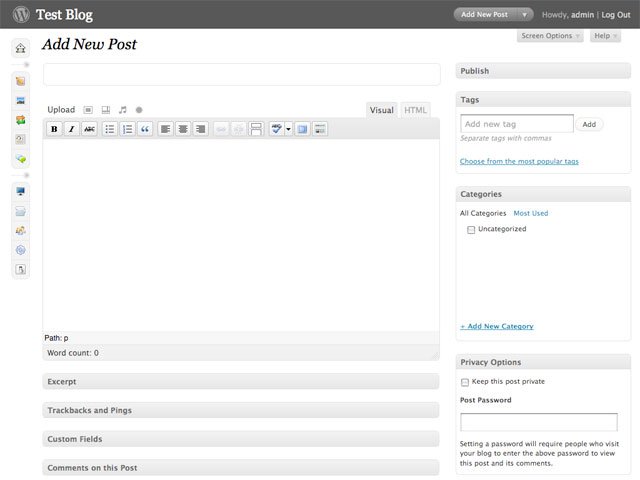Viewport: 640px width, 480px height.
Task: Click the Add Media round upload icon
Action: click(139, 110)
